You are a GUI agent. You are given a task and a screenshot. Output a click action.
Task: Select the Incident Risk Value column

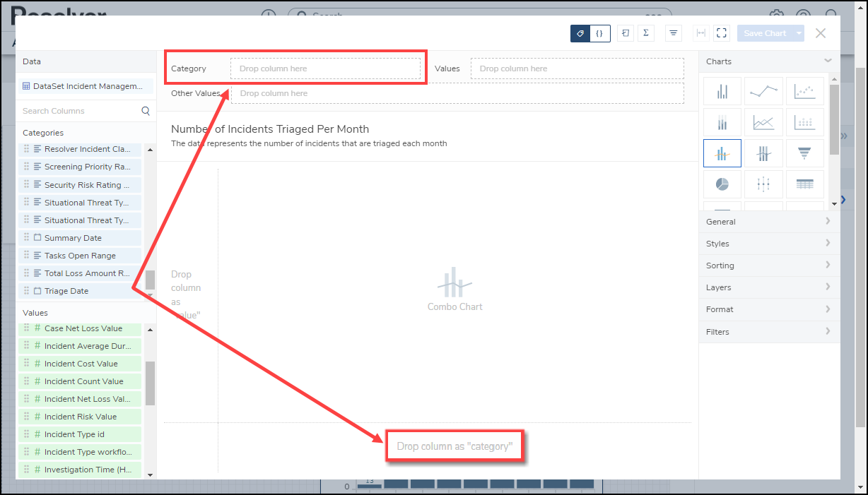(x=80, y=417)
